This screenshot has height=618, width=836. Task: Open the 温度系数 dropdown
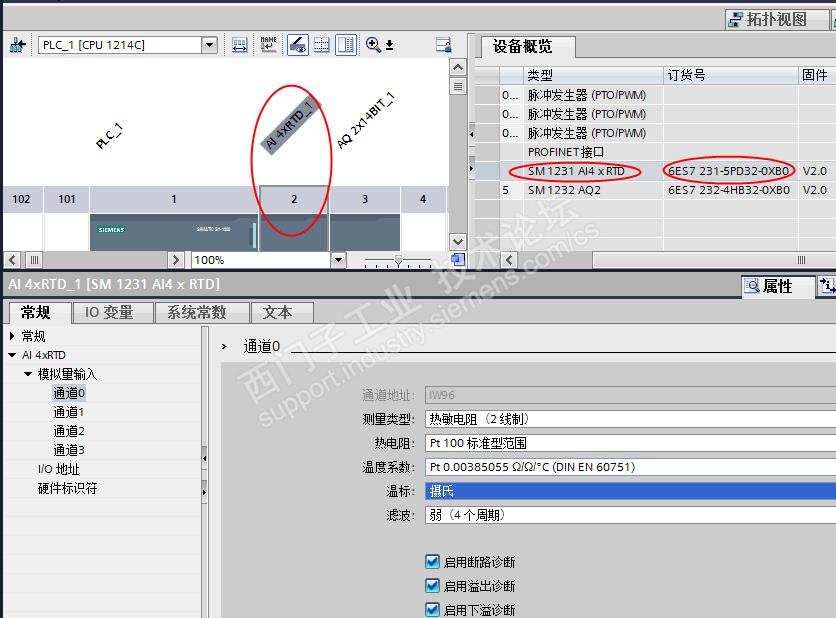[631, 467]
